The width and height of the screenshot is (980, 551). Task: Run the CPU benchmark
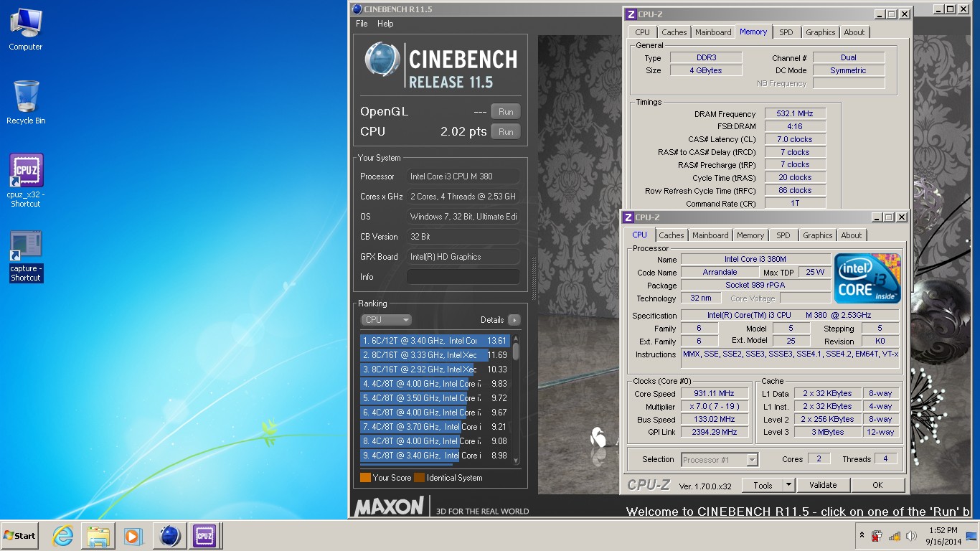[506, 132]
